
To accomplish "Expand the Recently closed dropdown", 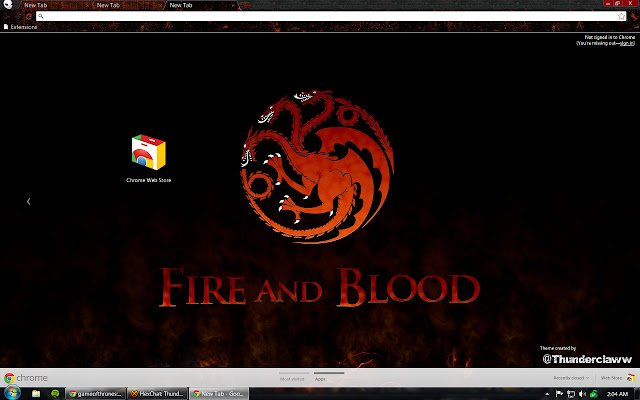I will coord(571,378).
